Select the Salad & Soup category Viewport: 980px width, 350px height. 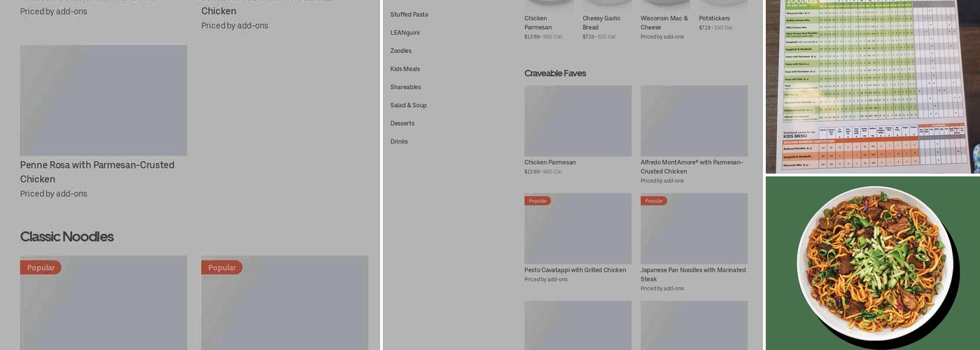pyautogui.click(x=408, y=106)
